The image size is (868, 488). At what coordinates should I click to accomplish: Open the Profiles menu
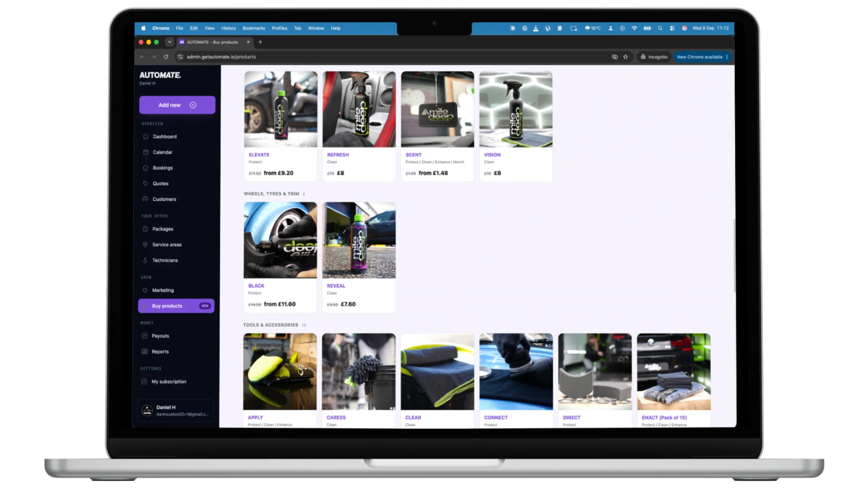click(279, 28)
